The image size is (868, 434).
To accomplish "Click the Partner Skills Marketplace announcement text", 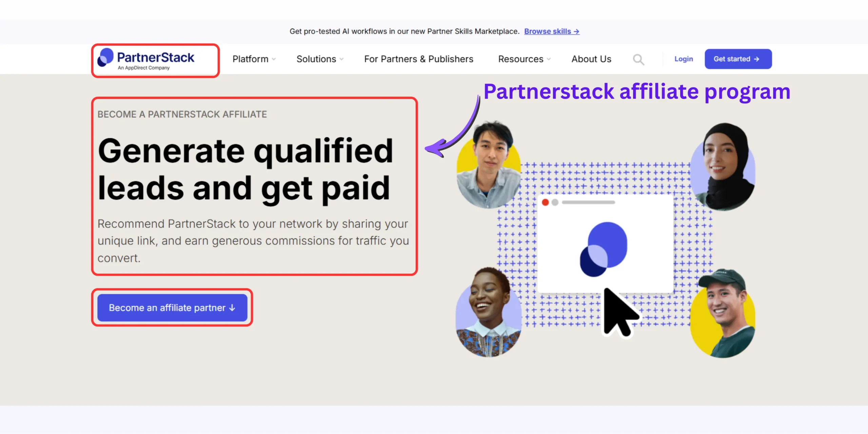I will [x=405, y=31].
